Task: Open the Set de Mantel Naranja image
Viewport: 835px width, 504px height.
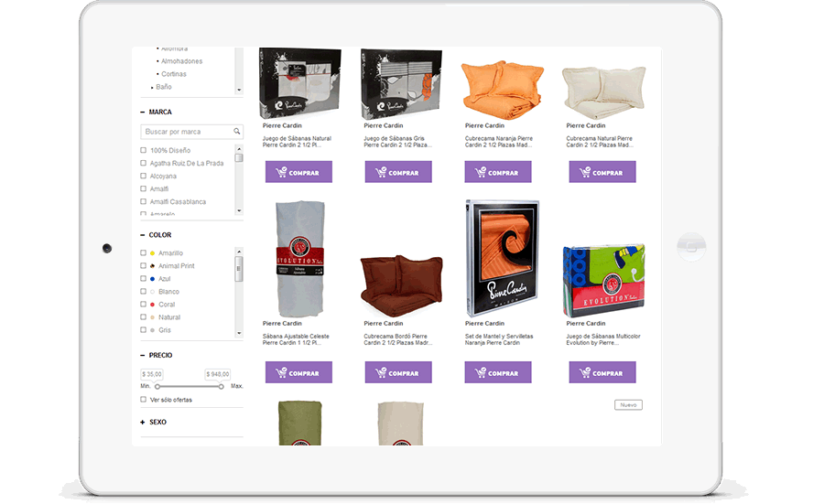Action: [x=502, y=258]
